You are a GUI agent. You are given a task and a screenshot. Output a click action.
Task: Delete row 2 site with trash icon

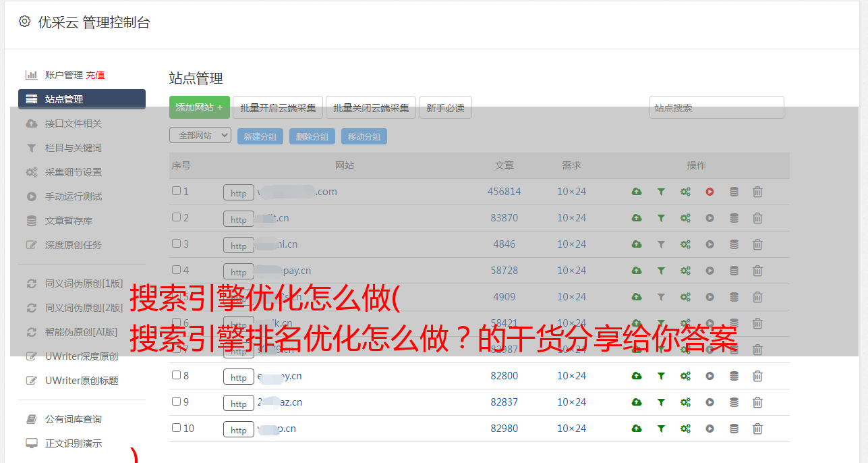[757, 218]
